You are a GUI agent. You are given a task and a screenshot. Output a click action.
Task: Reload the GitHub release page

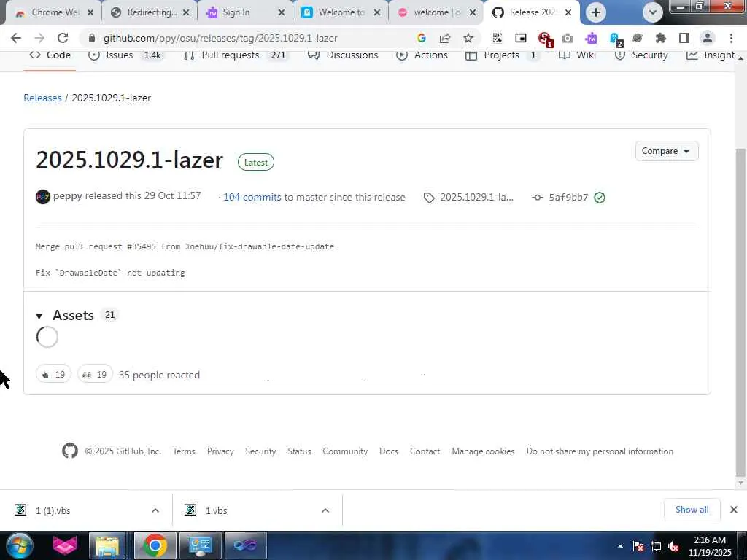click(x=63, y=38)
